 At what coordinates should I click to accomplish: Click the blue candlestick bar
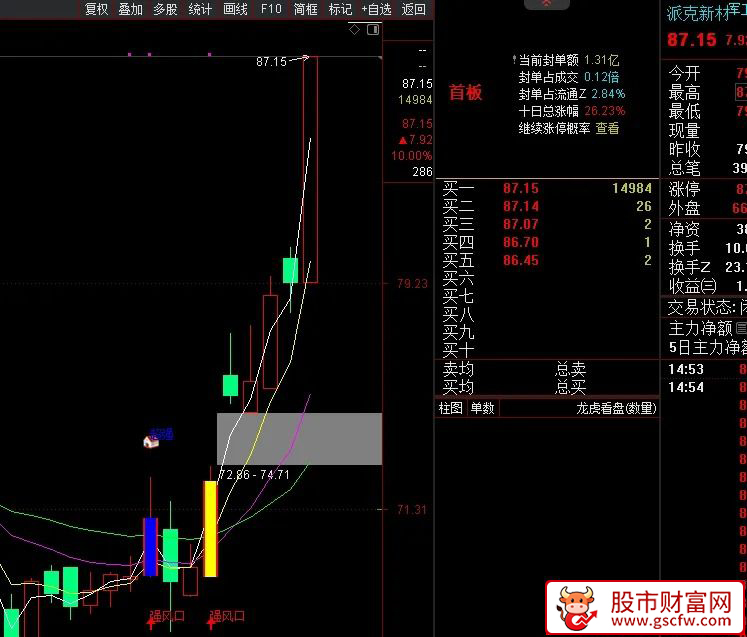[x=151, y=547]
